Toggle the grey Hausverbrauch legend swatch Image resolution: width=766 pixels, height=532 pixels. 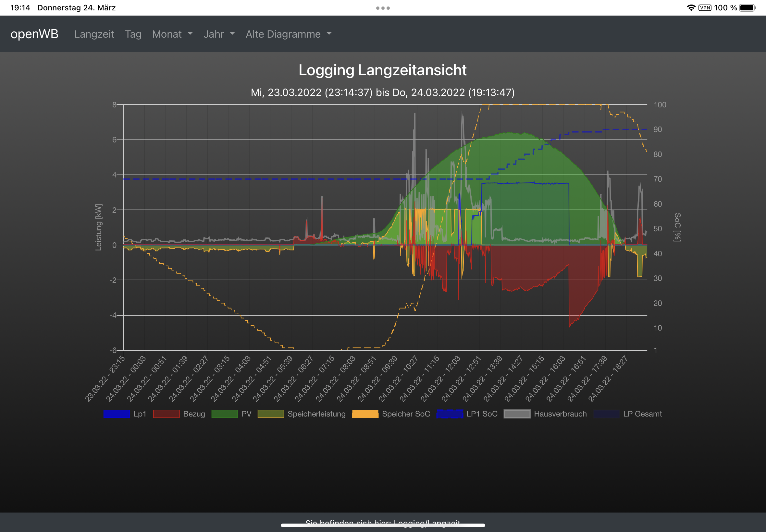pos(516,414)
